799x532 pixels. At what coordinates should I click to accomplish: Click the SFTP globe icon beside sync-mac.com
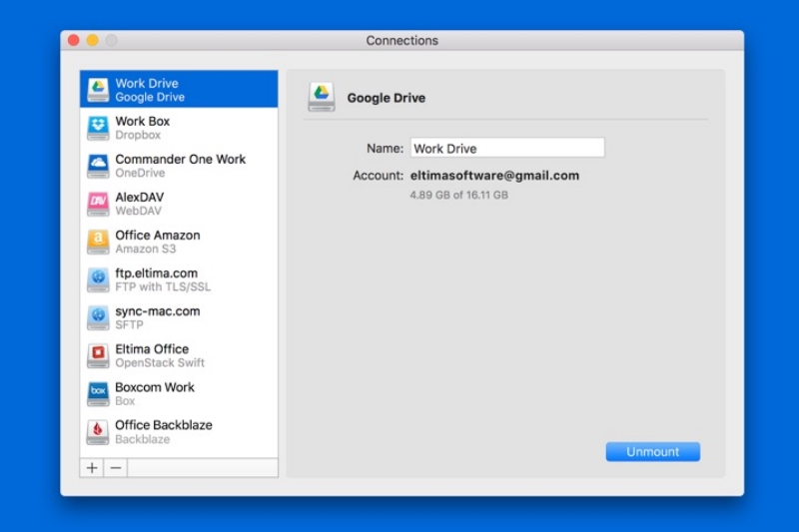[x=98, y=317]
